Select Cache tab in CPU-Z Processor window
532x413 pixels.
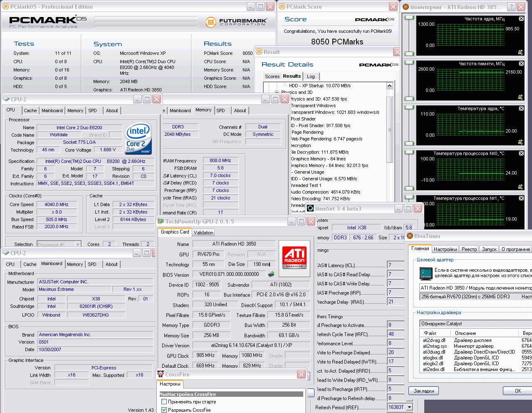point(30,111)
